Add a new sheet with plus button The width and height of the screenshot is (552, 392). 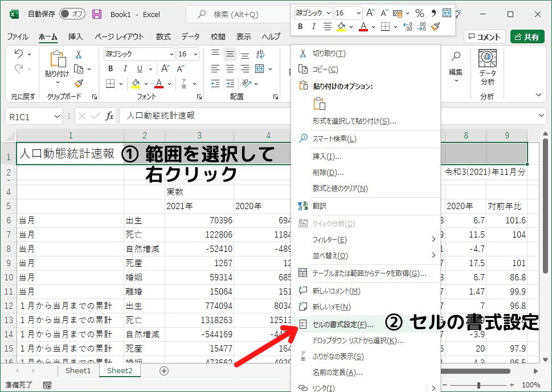pos(164,370)
